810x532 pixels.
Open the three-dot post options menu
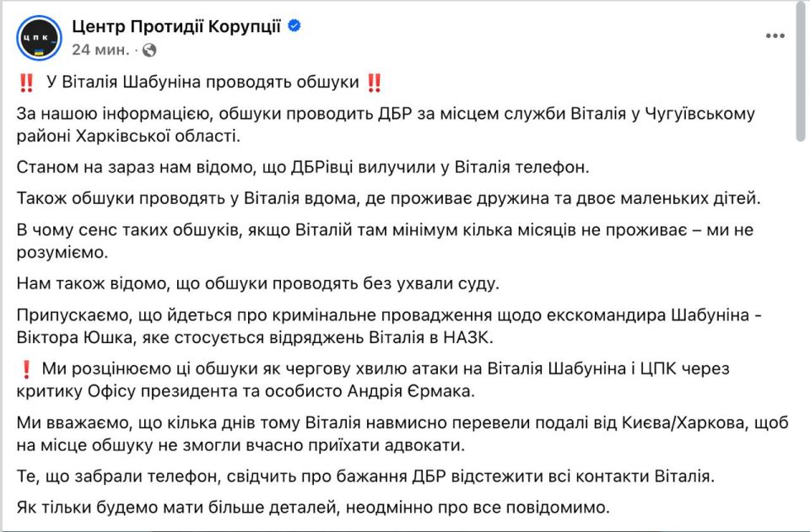click(x=775, y=35)
